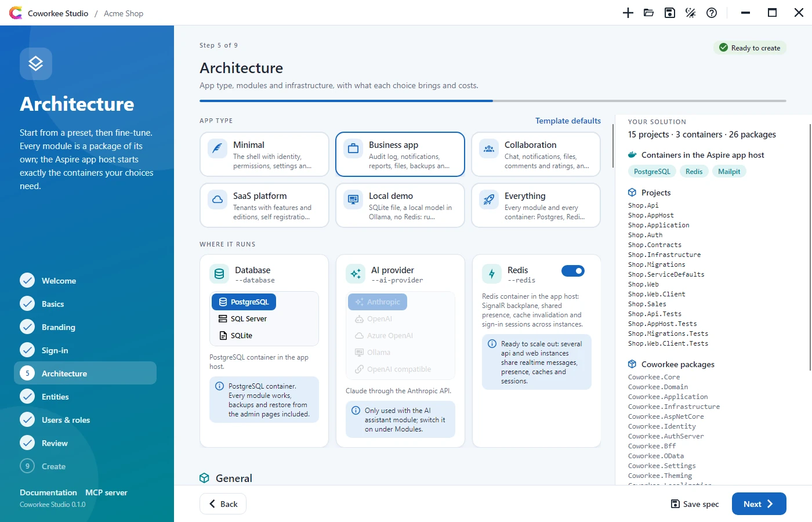This screenshot has height=522, width=812.
Task: Click the lightning bolt icon beside Redis
Action: [x=492, y=274]
